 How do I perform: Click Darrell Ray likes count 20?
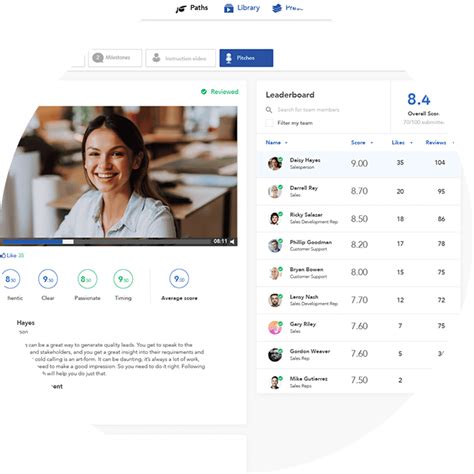[400, 191]
